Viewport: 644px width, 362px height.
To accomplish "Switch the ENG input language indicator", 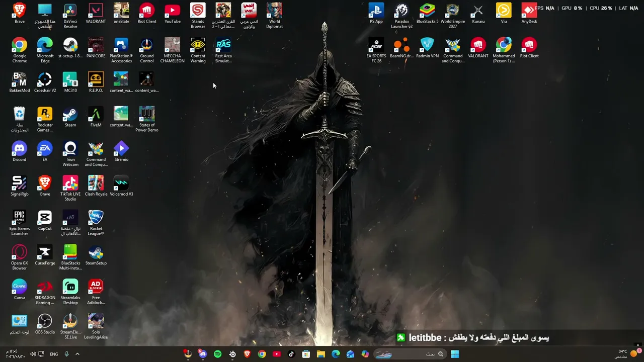I will (54, 354).
